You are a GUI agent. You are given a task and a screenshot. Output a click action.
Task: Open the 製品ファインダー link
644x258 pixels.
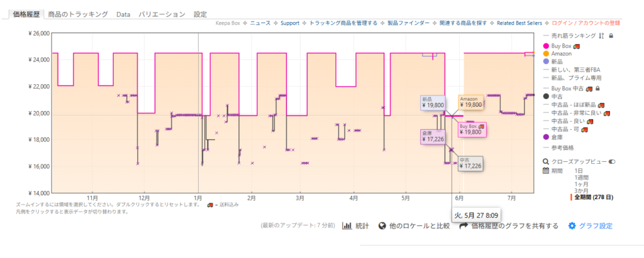(x=408, y=23)
